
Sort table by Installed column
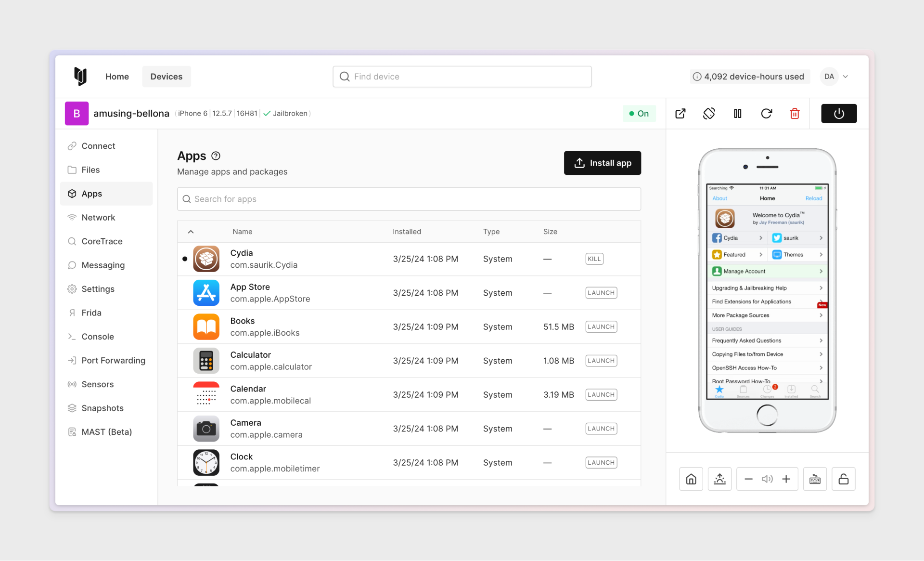[x=407, y=232]
